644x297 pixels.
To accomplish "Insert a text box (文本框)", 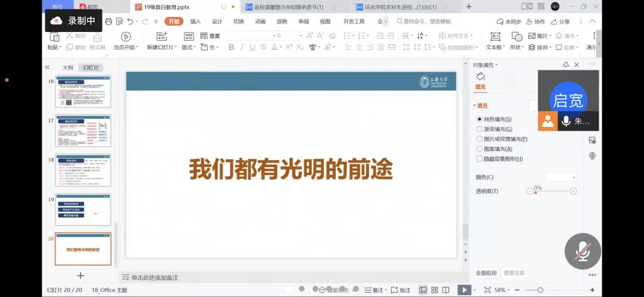I will tap(495, 37).
